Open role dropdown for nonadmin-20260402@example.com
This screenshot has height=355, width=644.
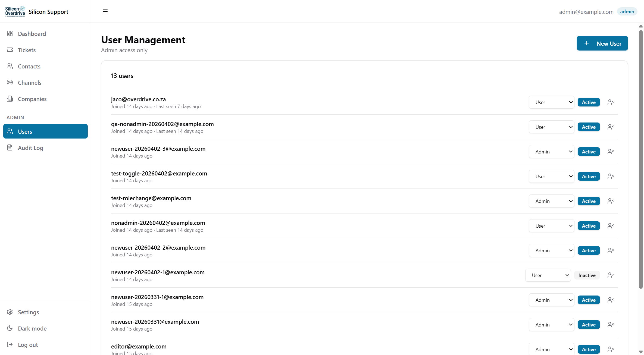551,226
